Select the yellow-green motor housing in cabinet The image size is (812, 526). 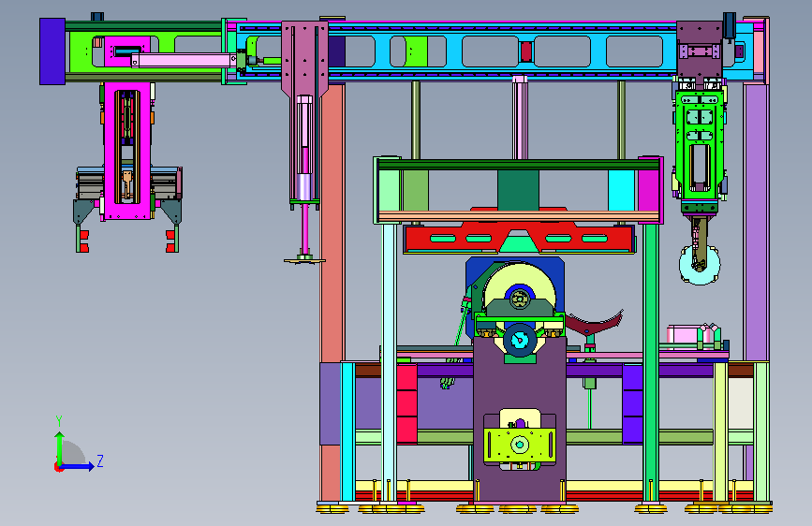coord(520,445)
